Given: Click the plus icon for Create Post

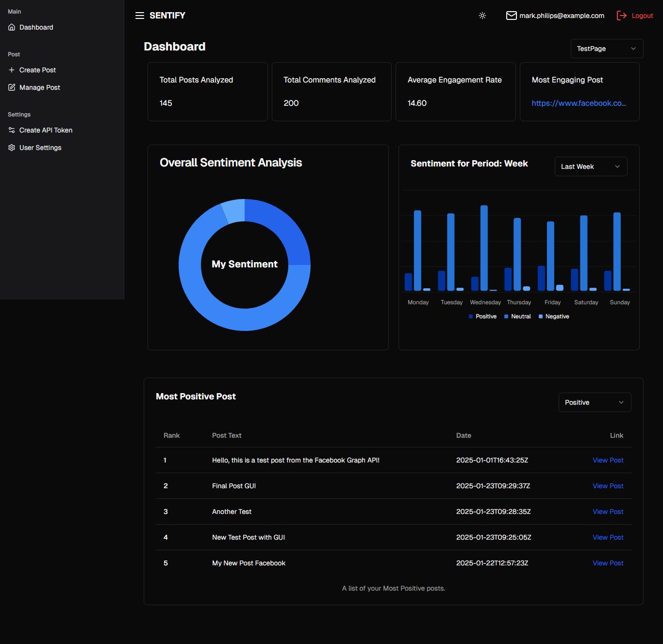Looking at the screenshot, I should [x=12, y=70].
